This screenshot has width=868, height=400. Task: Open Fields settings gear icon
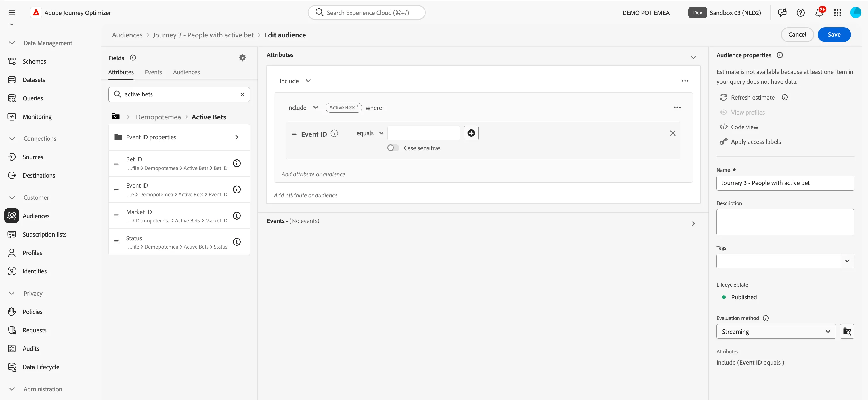click(x=243, y=58)
